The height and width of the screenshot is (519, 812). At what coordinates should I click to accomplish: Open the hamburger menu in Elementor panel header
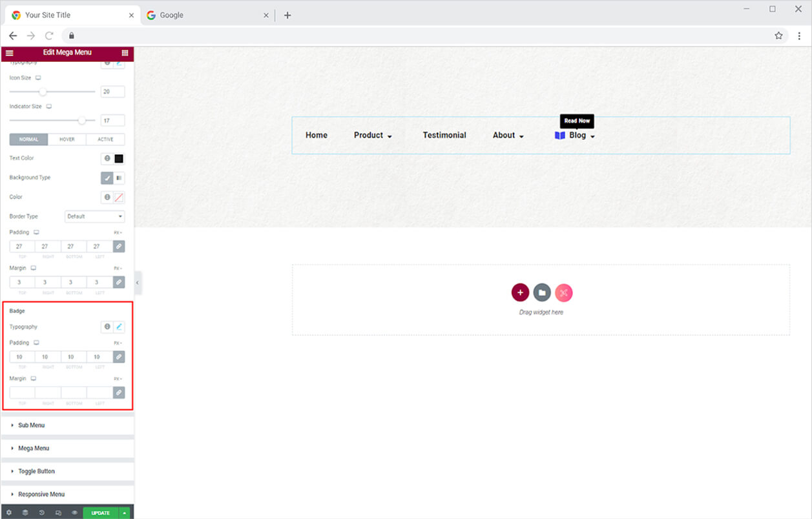(x=9, y=53)
